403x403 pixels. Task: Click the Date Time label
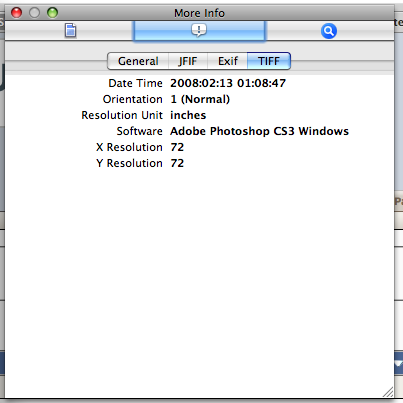[x=135, y=83]
